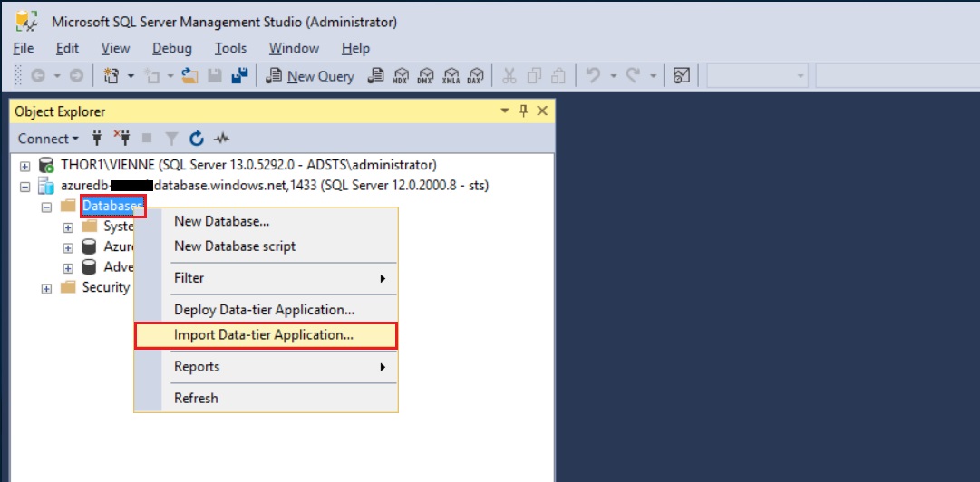Toggle the Object Explorer auto-hide pin
The height and width of the screenshot is (482, 980).
tap(524, 111)
